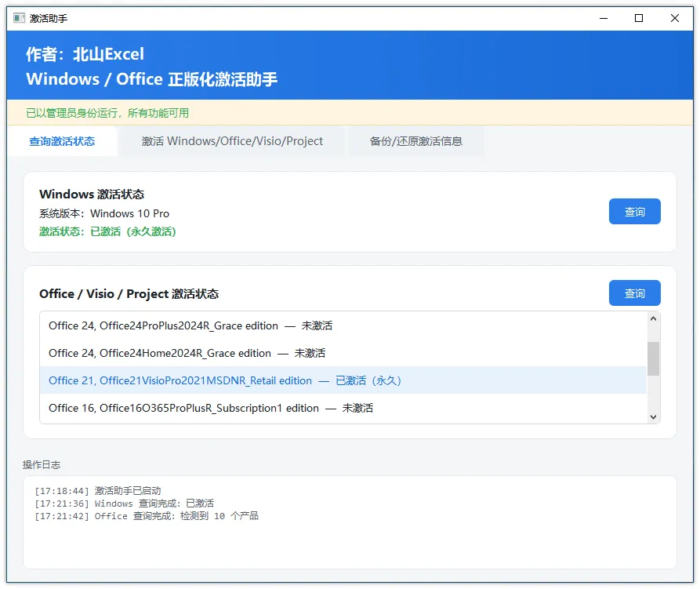
Task: Switch to 查询激活状态 tab
Action: click(62, 141)
